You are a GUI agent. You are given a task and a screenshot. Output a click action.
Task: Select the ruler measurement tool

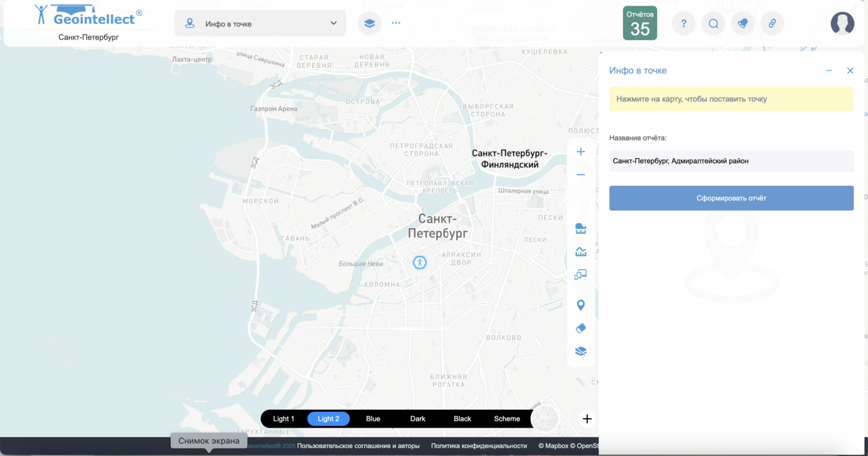(580, 229)
